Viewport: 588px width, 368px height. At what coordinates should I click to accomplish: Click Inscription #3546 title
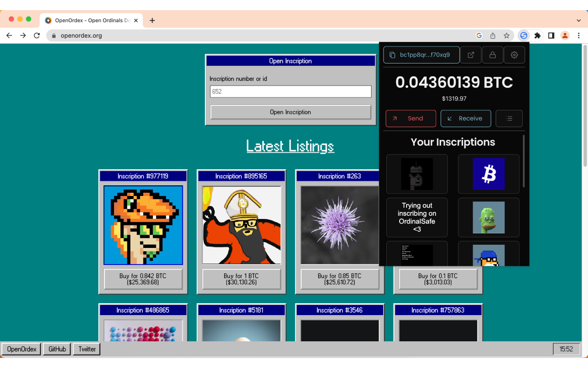click(340, 310)
